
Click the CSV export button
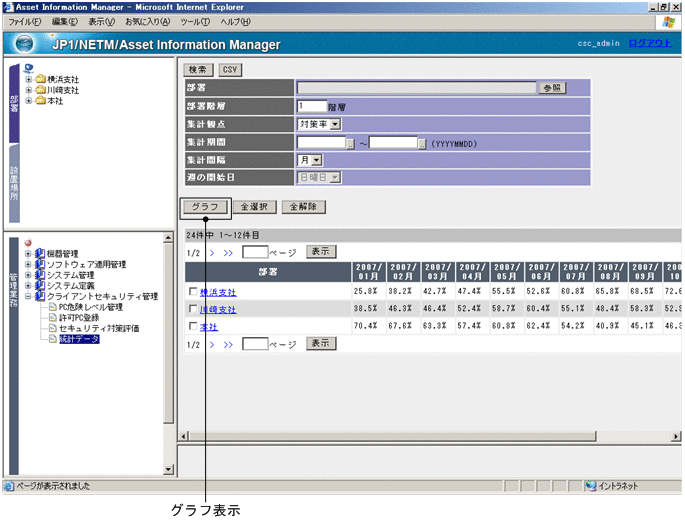pyautogui.click(x=230, y=70)
